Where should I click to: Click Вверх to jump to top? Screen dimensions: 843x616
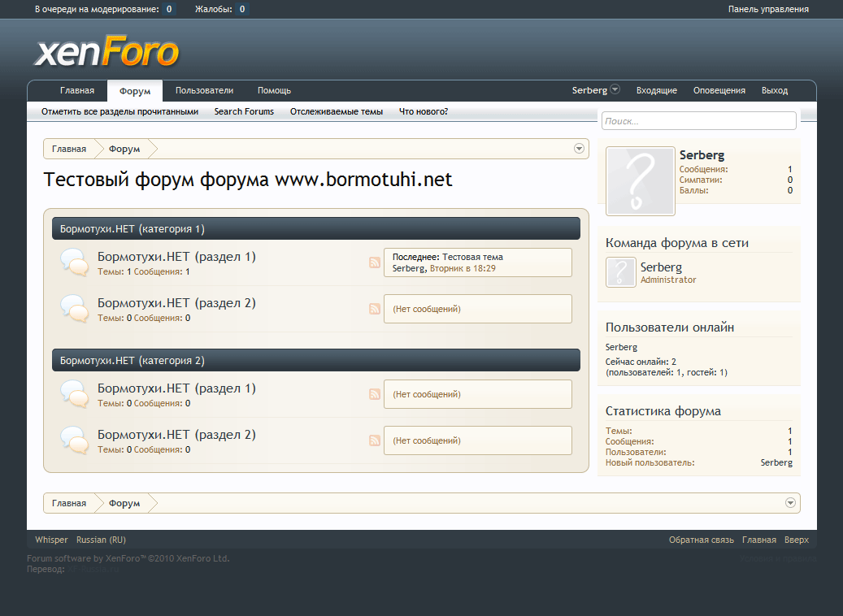coord(796,540)
